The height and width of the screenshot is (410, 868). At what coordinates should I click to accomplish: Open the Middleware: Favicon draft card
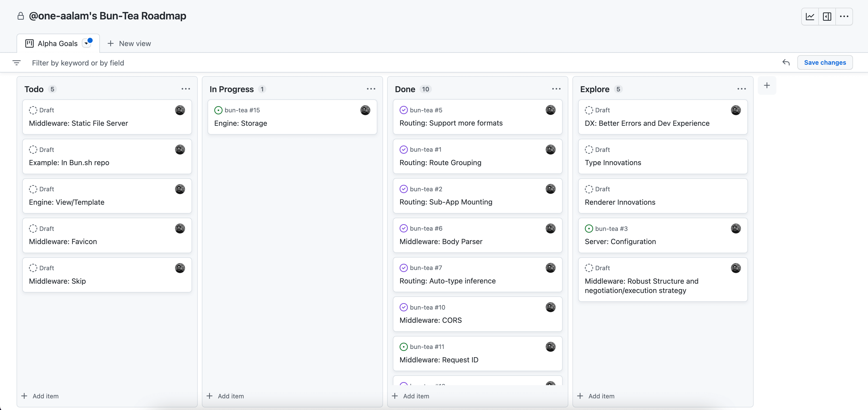click(x=63, y=241)
